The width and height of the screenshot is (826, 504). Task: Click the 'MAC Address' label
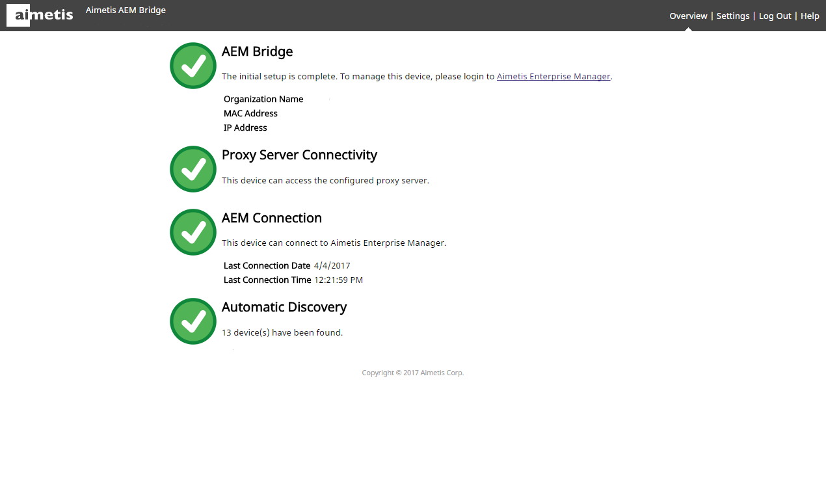pyautogui.click(x=250, y=113)
